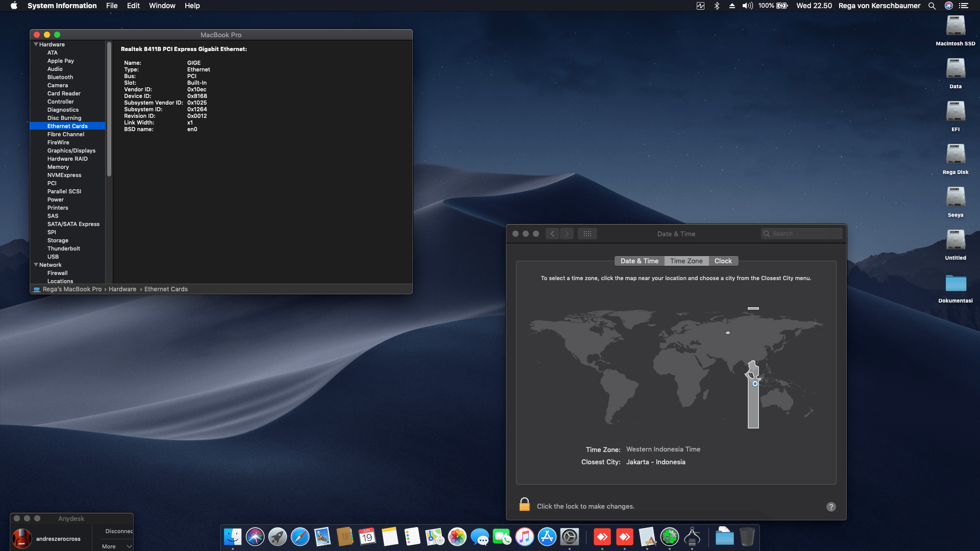980x551 pixels.
Task: Switch to the Clock tab
Action: 723,261
